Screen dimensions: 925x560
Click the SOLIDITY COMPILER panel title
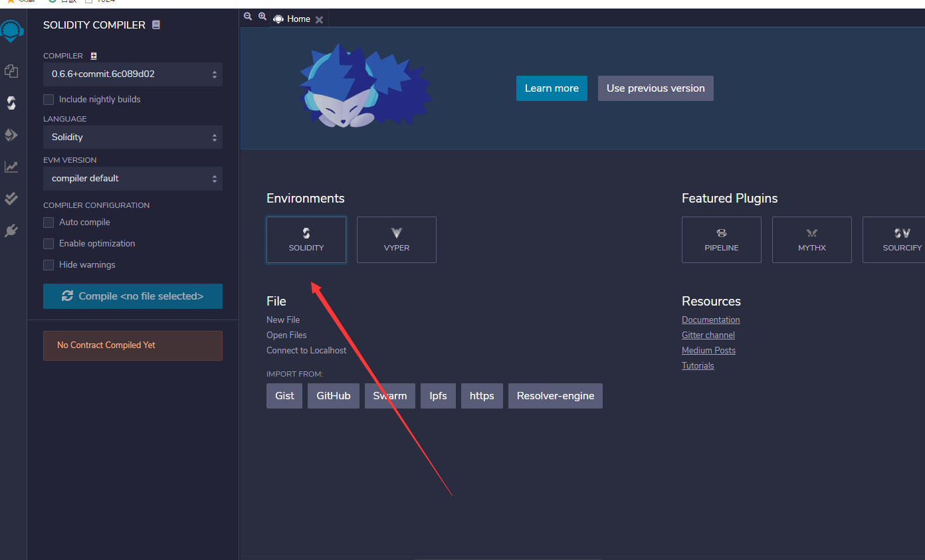coord(94,25)
